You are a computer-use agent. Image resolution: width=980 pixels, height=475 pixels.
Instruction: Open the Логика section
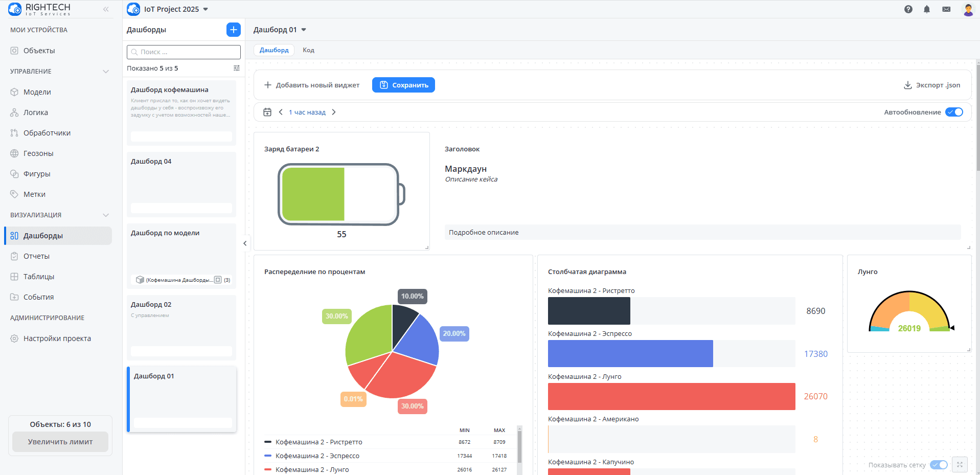click(35, 112)
